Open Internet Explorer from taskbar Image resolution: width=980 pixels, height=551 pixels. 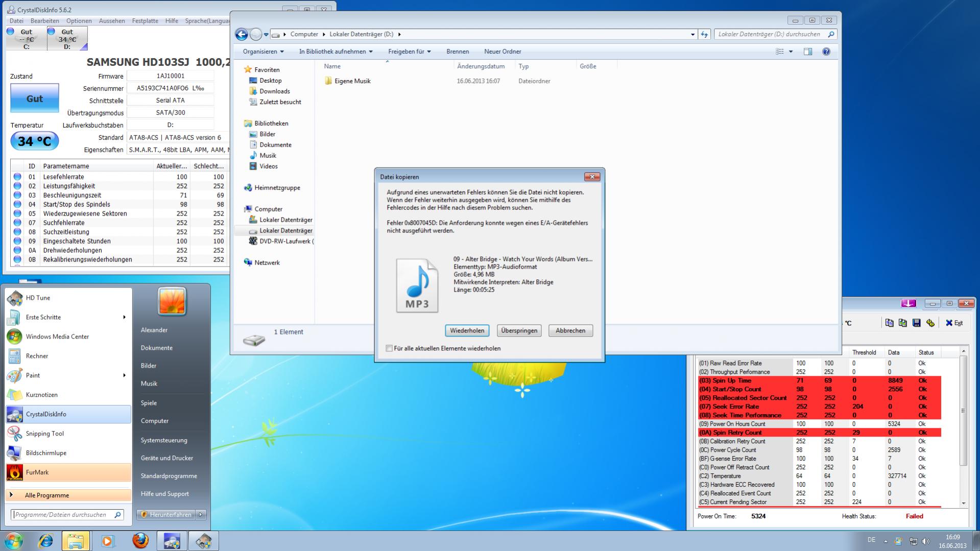[46, 541]
